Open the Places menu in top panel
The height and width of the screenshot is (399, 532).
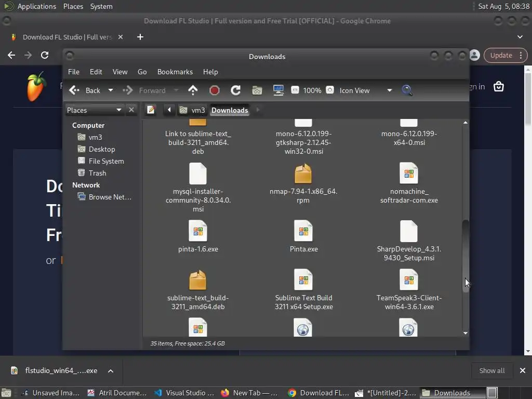[73, 6]
